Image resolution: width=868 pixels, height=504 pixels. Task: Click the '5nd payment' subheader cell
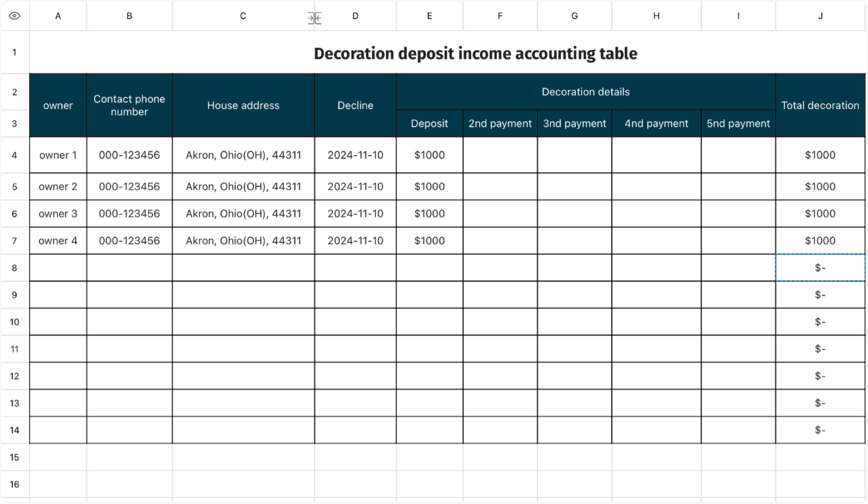(x=738, y=123)
